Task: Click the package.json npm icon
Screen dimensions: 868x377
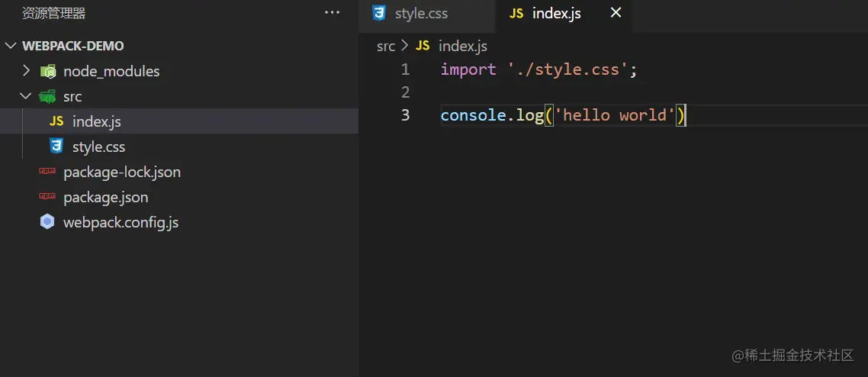Action: coord(48,197)
